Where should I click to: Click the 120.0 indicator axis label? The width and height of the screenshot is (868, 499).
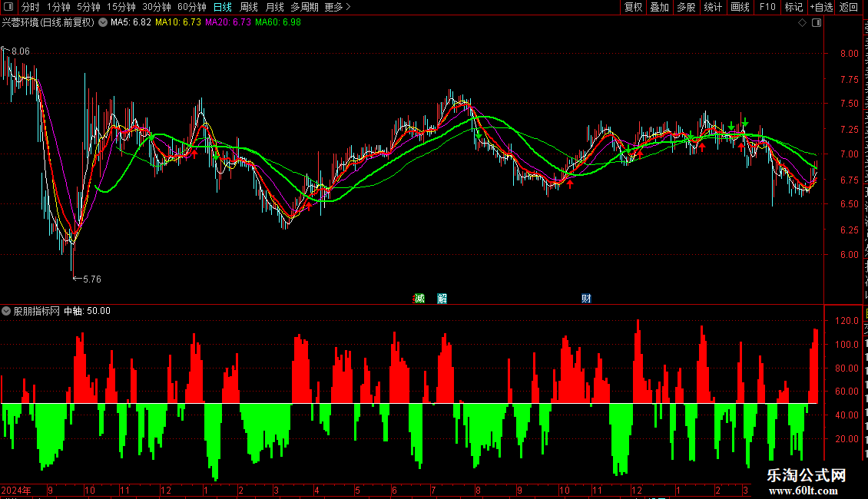[x=847, y=321]
